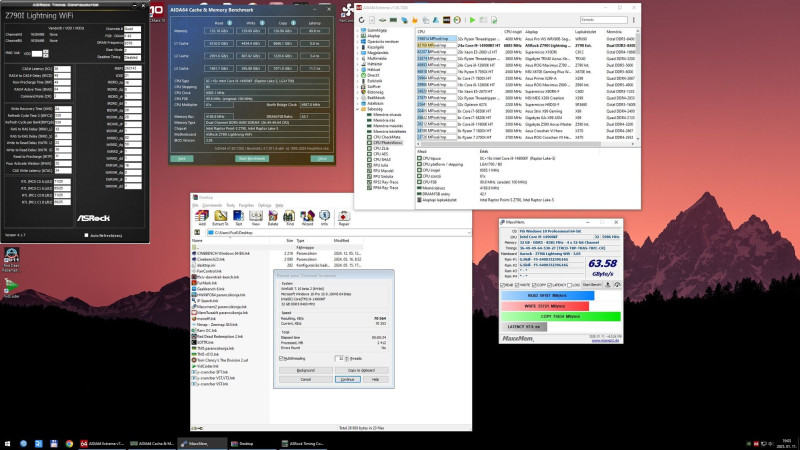This screenshot has height=450, width=800.
Task: Click the orange flame stability test icon in AIDA64
Action: tap(414, 20)
